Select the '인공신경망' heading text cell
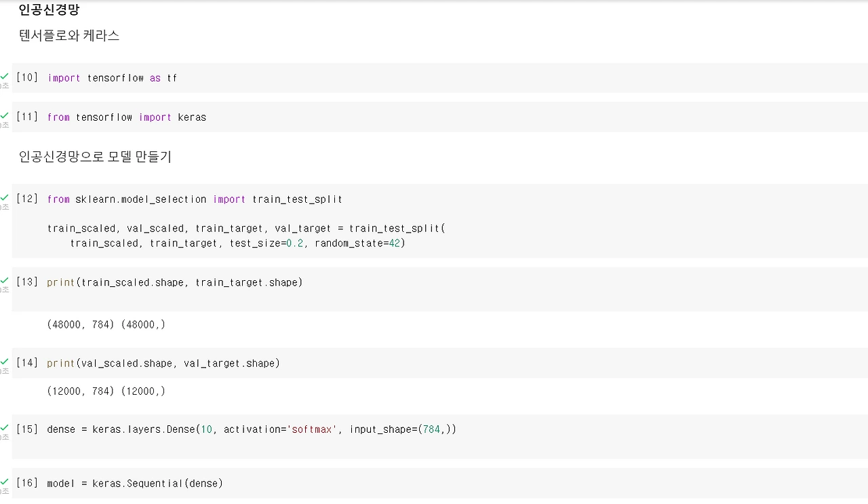 (x=49, y=10)
